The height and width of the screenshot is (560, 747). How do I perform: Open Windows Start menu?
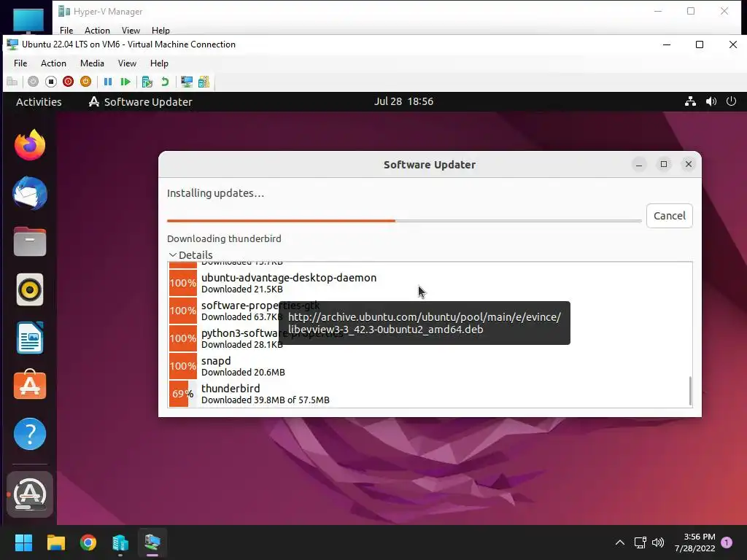[23, 542]
